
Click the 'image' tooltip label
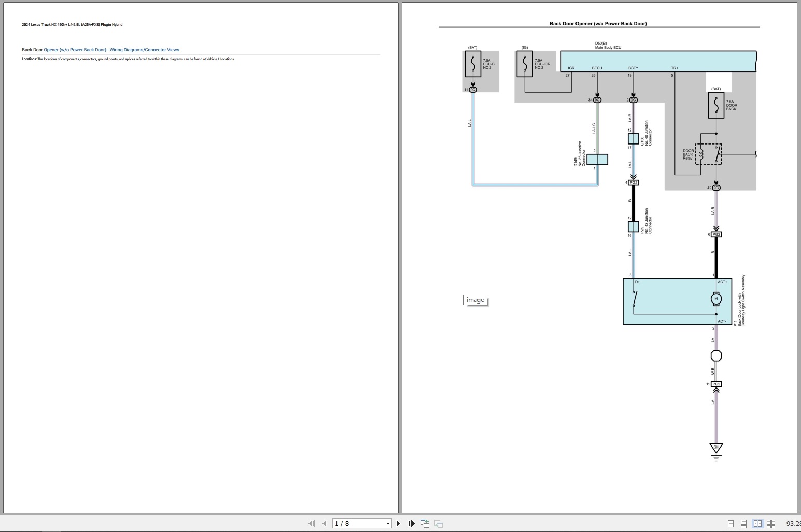tap(475, 300)
